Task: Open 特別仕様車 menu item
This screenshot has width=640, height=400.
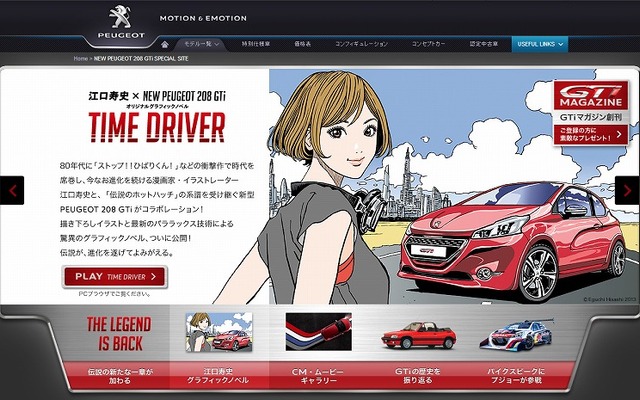Action: [x=256, y=44]
